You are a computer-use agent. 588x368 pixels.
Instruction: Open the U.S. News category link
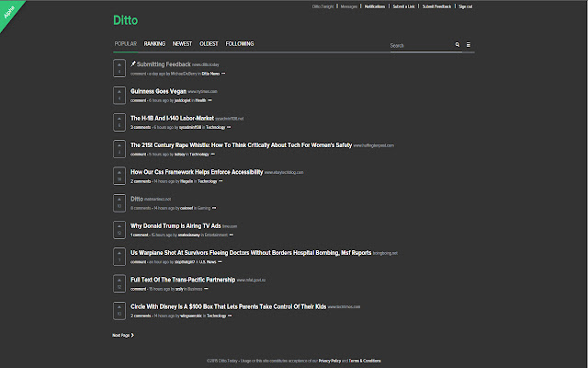tap(208, 262)
